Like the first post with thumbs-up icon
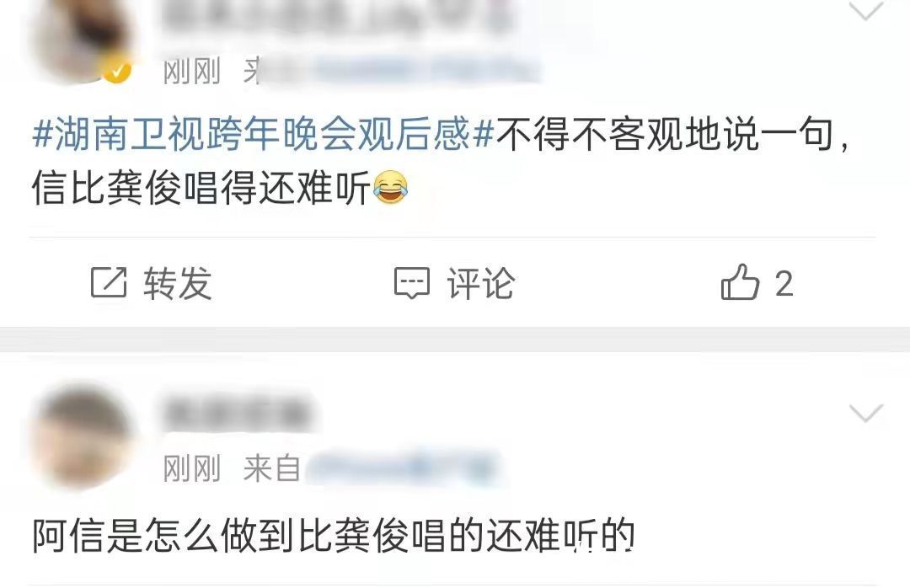The image size is (910, 588). coord(740,282)
